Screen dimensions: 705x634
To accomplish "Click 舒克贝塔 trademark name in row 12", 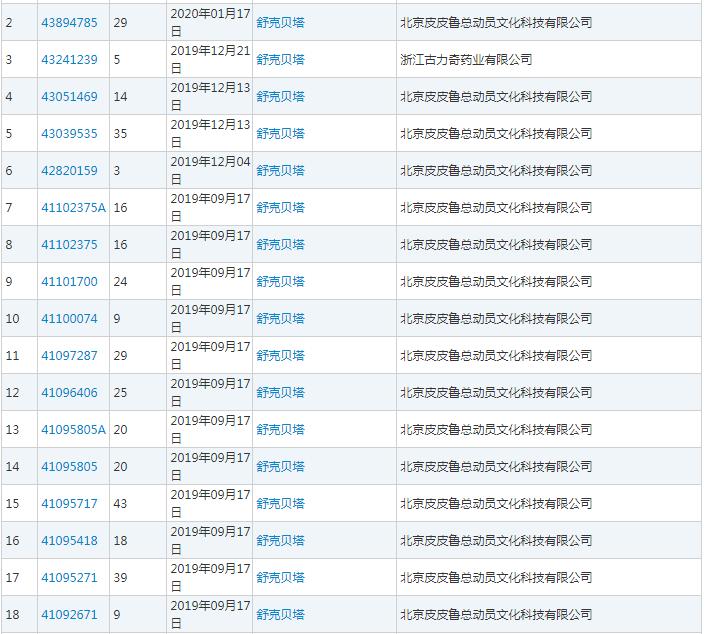I will 280,393.
